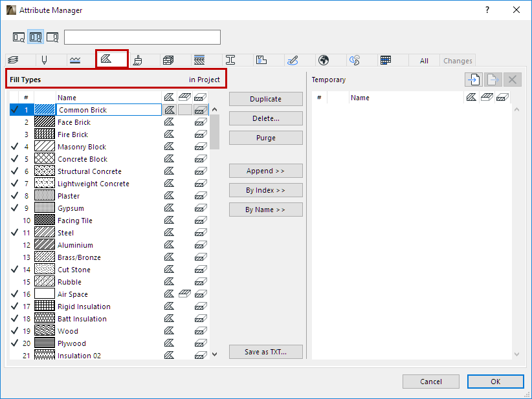Toggle the checkmark for Face Brick

click(x=16, y=122)
